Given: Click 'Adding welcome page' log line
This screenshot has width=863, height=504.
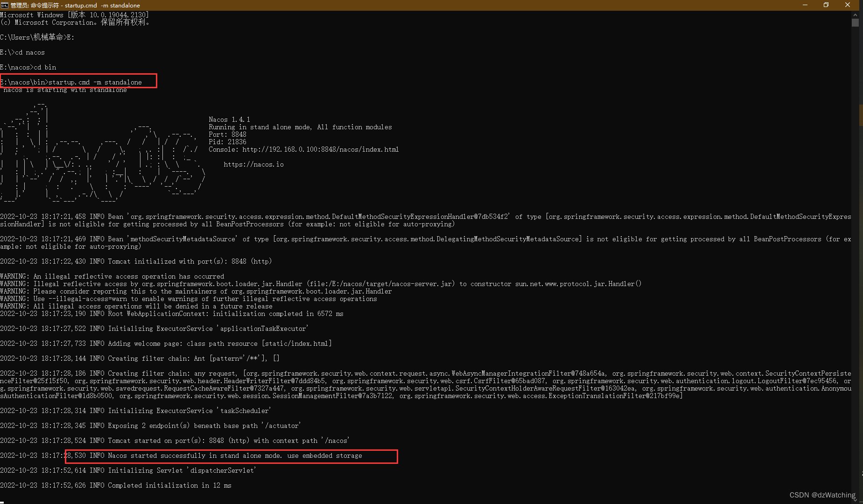Looking at the screenshot, I should tap(166, 343).
